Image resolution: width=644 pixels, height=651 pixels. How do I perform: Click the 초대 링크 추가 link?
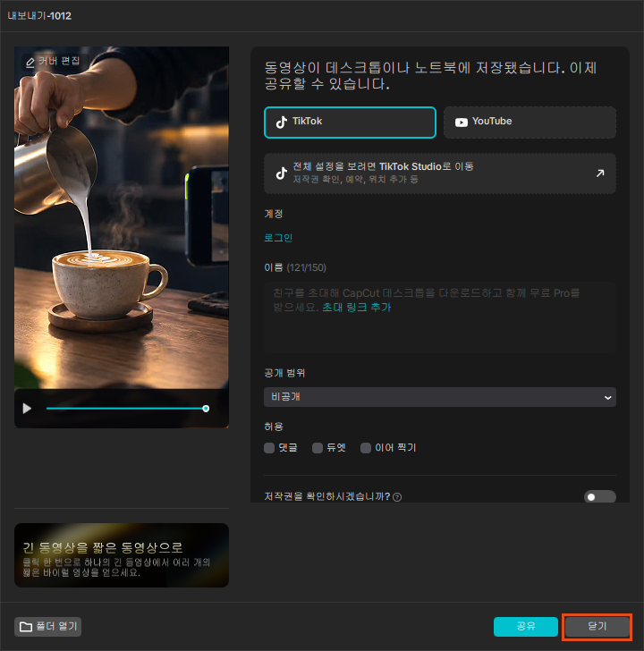[x=357, y=308]
